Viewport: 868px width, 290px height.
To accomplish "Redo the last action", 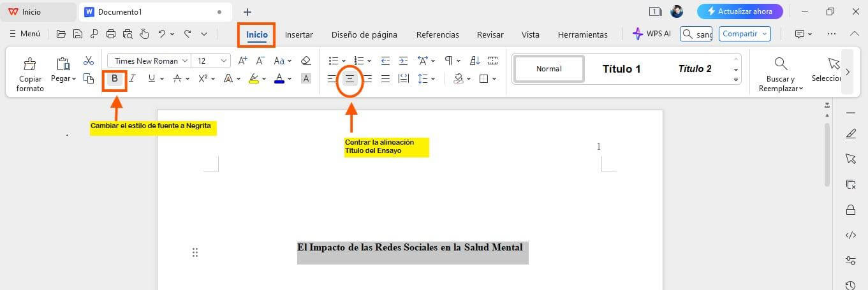I will point(188,34).
